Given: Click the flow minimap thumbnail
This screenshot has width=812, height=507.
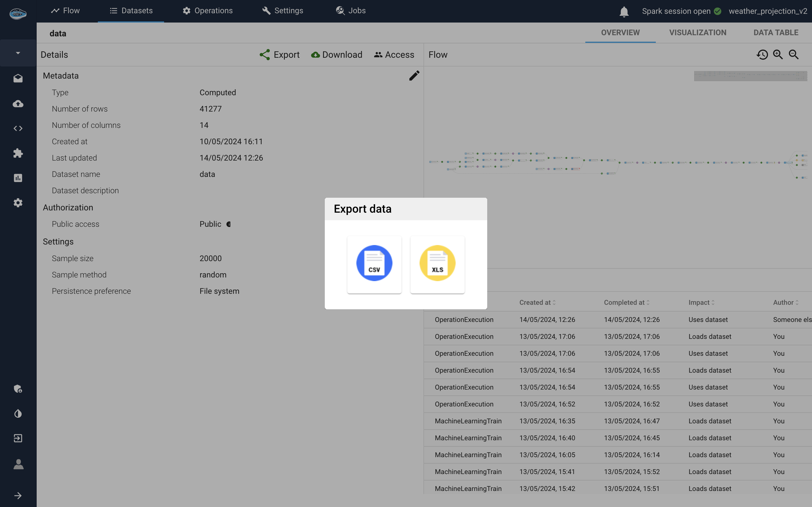Looking at the screenshot, I should tap(750, 76).
